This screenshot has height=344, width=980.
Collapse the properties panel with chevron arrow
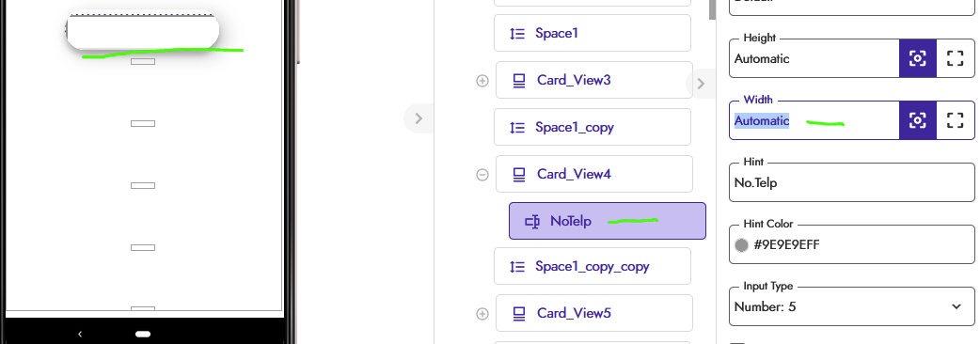[x=701, y=84]
